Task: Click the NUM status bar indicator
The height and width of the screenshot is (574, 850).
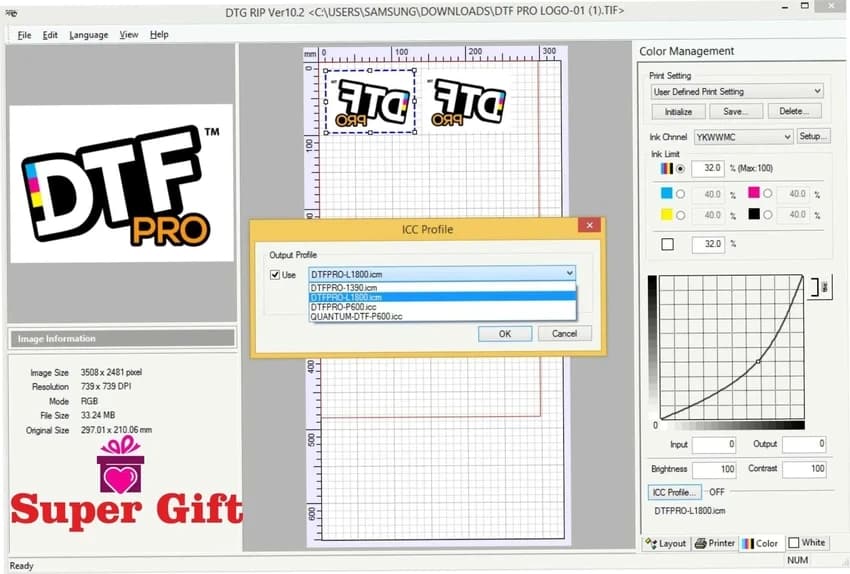Action: tap(797, 560)
